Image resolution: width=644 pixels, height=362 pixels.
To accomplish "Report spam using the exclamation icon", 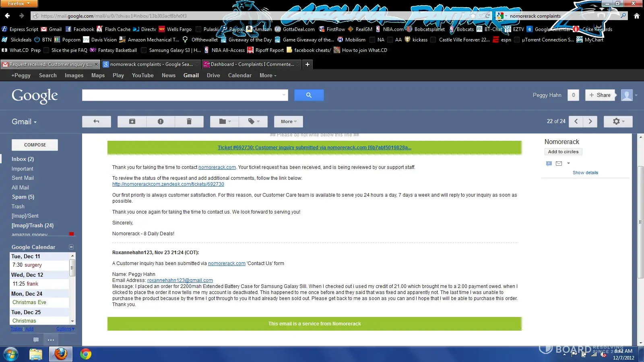I will click(161, 121).
